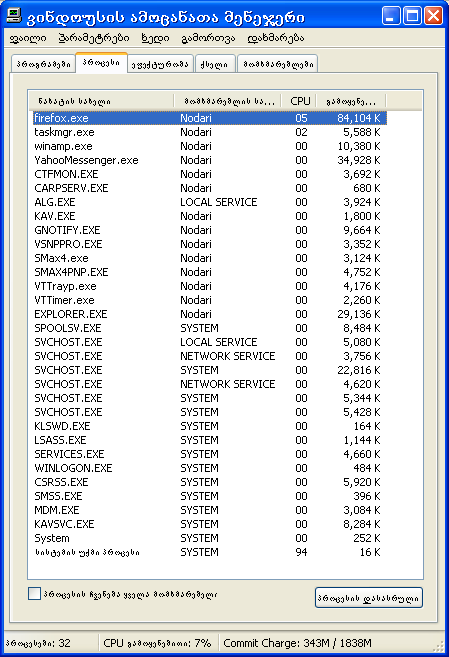The width and height of the screenshot is (449, 657).
Task: Select the winamp.exe process row
Action: coord(209,146)
